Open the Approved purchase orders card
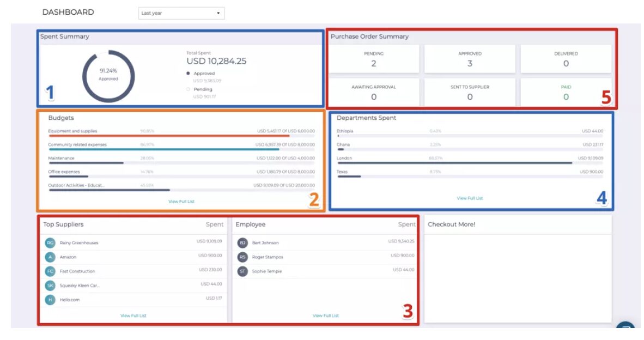This screenshot has width=644, height=340. 470,59
